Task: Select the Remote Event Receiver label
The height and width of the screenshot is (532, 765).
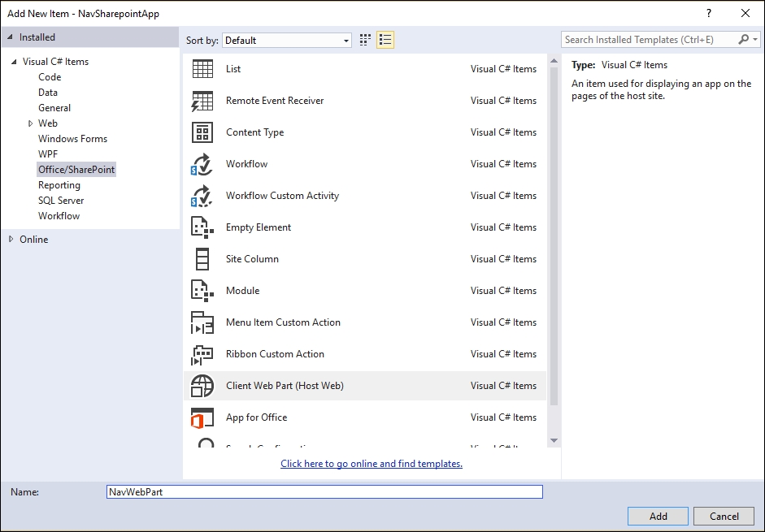Action: (x=275, y=101)
